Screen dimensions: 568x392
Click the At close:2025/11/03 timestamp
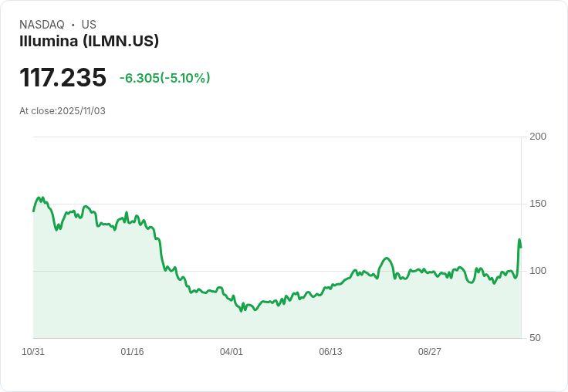coord(63,111)
